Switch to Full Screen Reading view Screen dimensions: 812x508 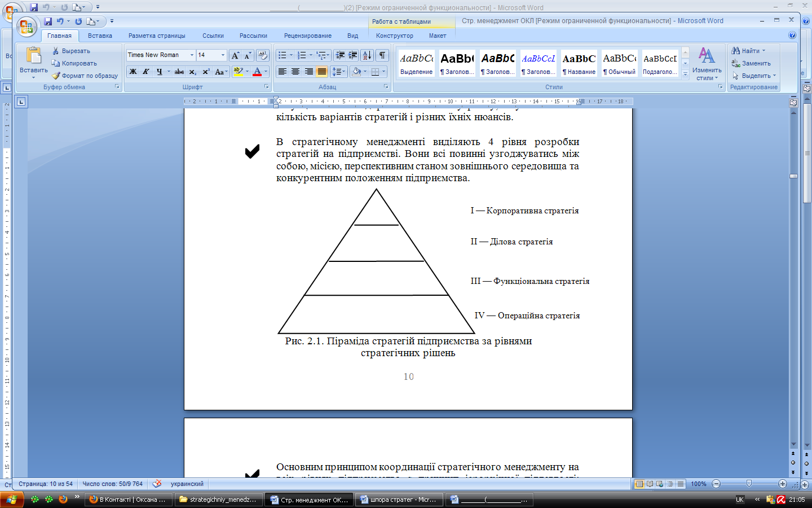(650, 484)
